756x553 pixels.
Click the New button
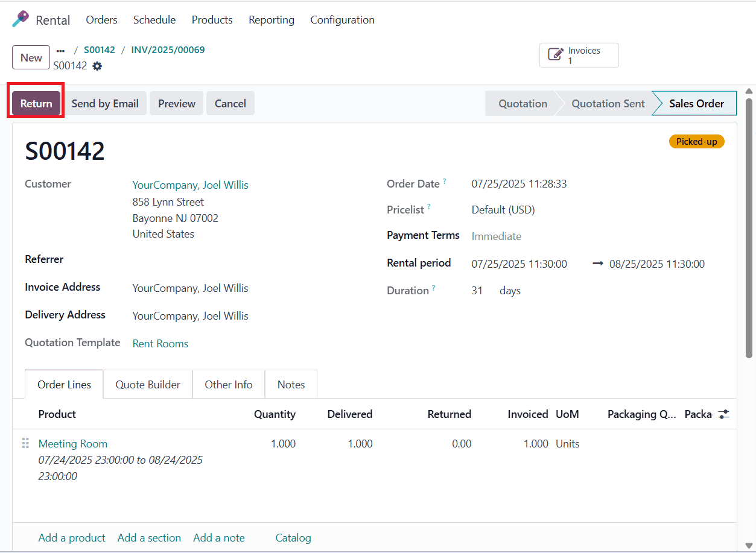31,58
